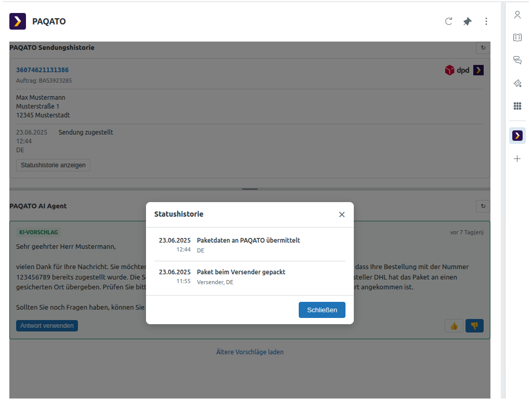This screenshot has width=532, height=399.
Task: Open the conversations chat bubbles icon
Action: (x=517, y=60)
